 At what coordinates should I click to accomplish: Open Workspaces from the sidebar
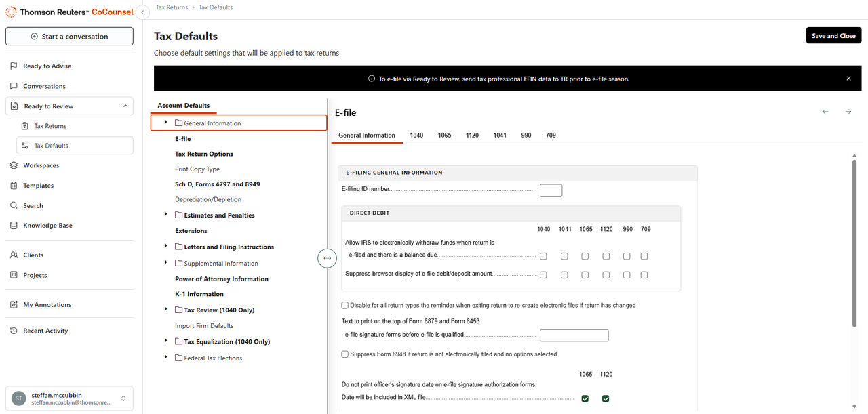(41, 165)
